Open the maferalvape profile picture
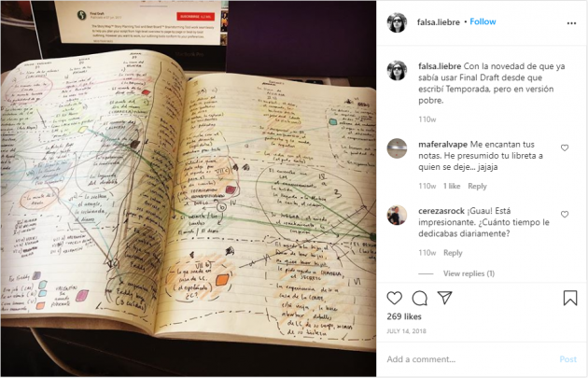 click(x=397, y=148)
